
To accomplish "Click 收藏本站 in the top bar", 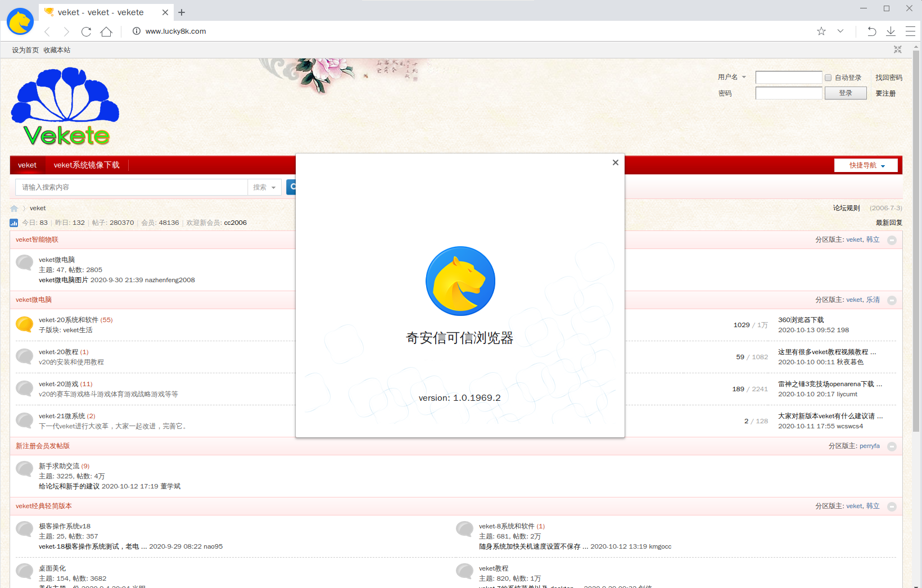I will coord(57,50).
